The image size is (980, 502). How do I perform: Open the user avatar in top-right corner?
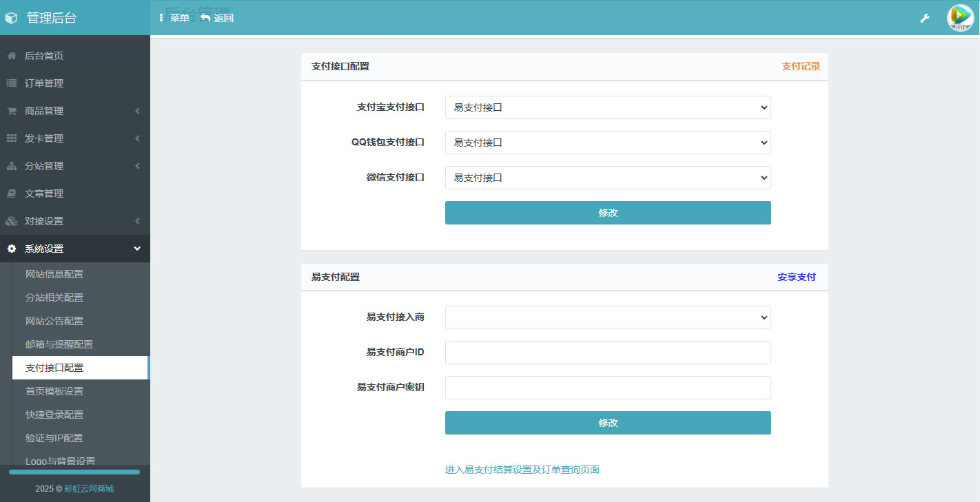tap(960, 18)
